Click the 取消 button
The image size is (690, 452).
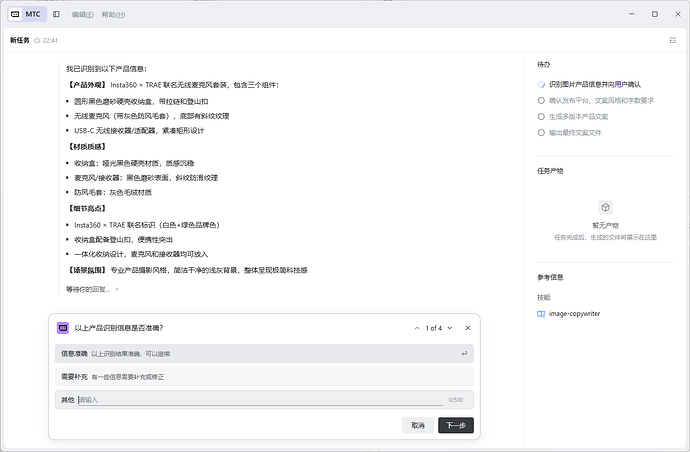coord(418,425)
